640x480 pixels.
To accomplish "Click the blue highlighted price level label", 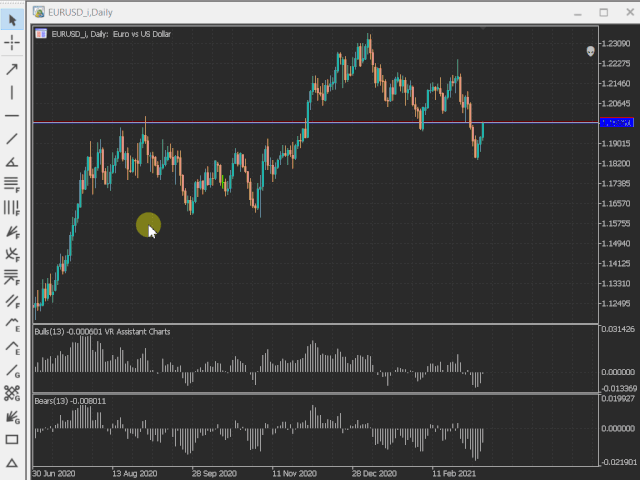I will pos(616,122).
